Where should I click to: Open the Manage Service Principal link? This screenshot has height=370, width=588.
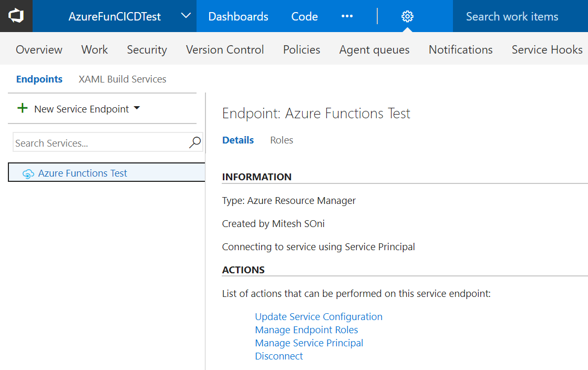[309, 343]
